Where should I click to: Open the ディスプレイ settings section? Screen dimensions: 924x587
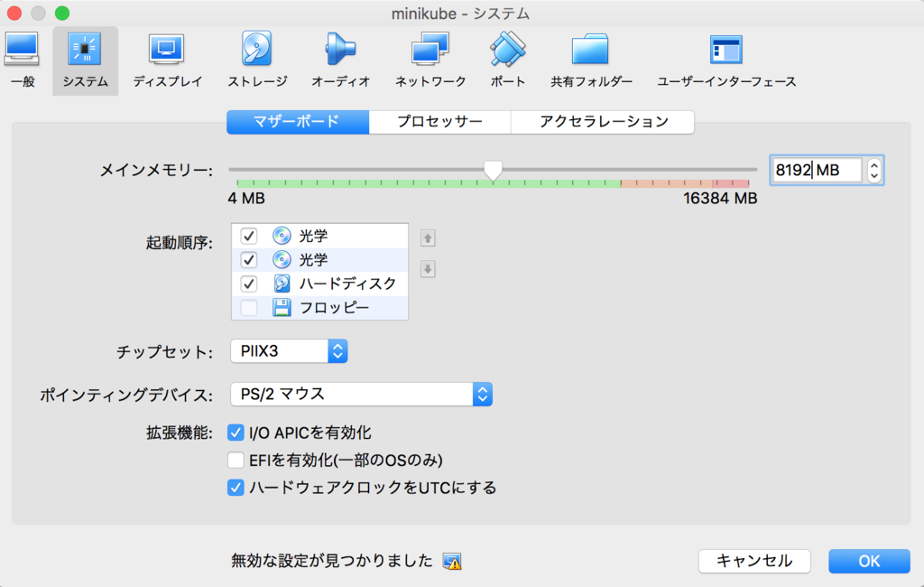(x=167, y=59)
